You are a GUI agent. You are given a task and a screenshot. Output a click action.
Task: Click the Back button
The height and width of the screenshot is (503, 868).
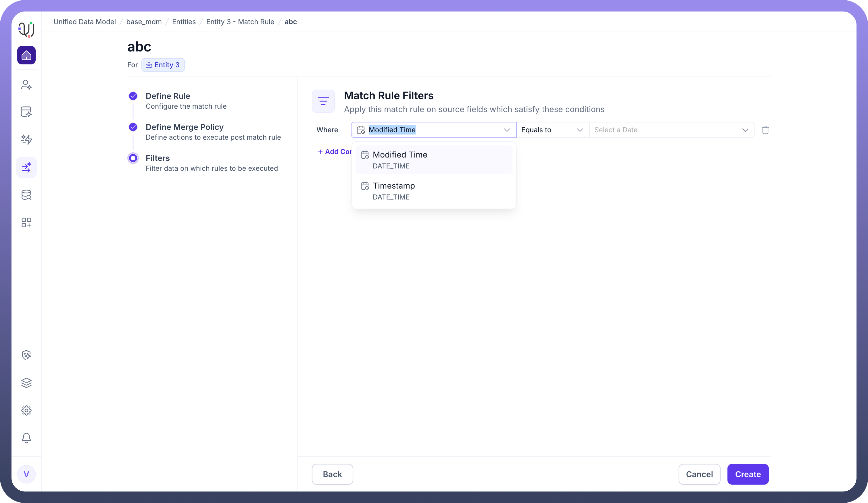coord(332,474)
